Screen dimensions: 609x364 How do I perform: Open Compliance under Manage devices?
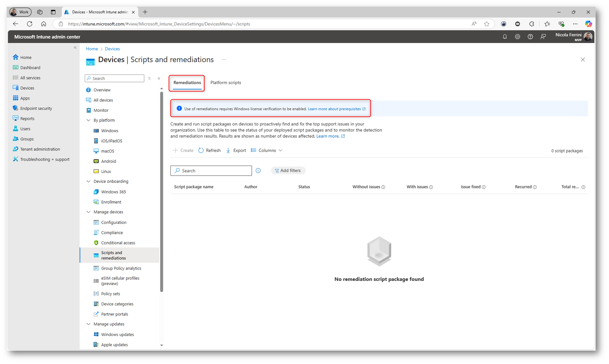(x=112, y=233)
